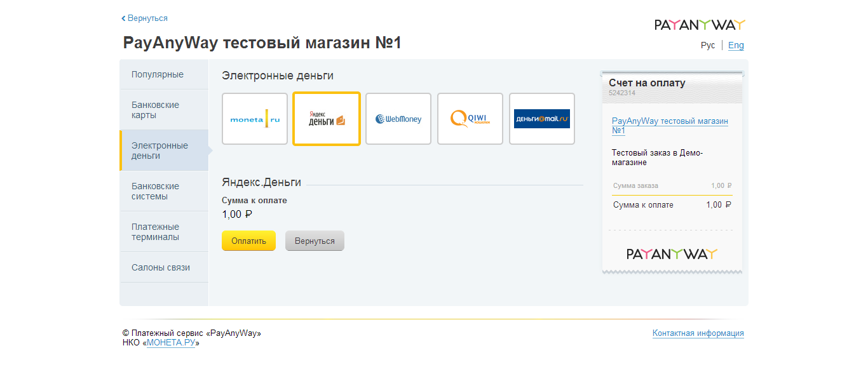Click the gray Вернуться button

point(315,241)
